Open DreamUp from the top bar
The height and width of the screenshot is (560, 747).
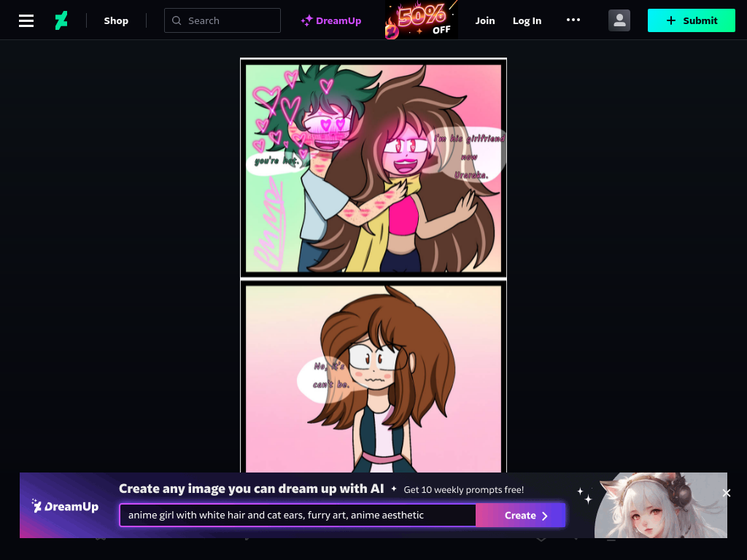pos(331,20)
